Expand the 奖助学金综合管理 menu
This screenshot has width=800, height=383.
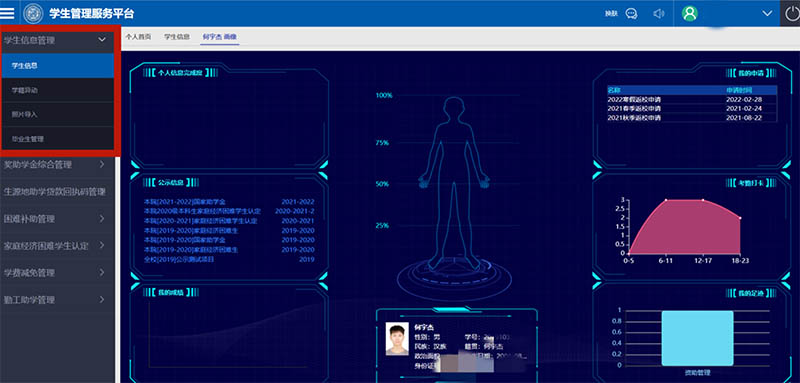[57, 164]
